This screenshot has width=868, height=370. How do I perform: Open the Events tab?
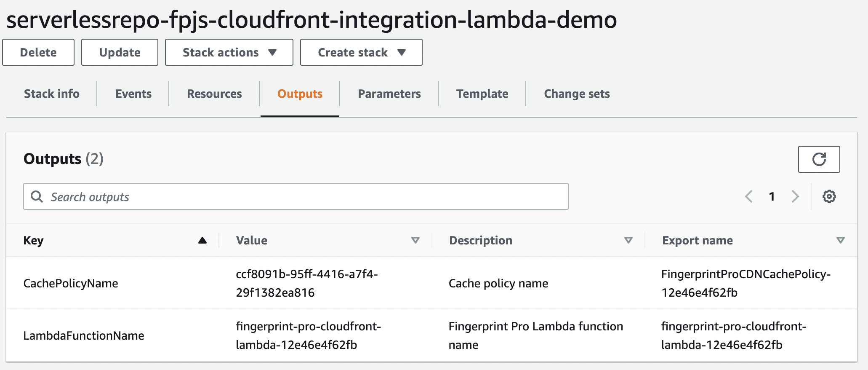click(133, 94)
